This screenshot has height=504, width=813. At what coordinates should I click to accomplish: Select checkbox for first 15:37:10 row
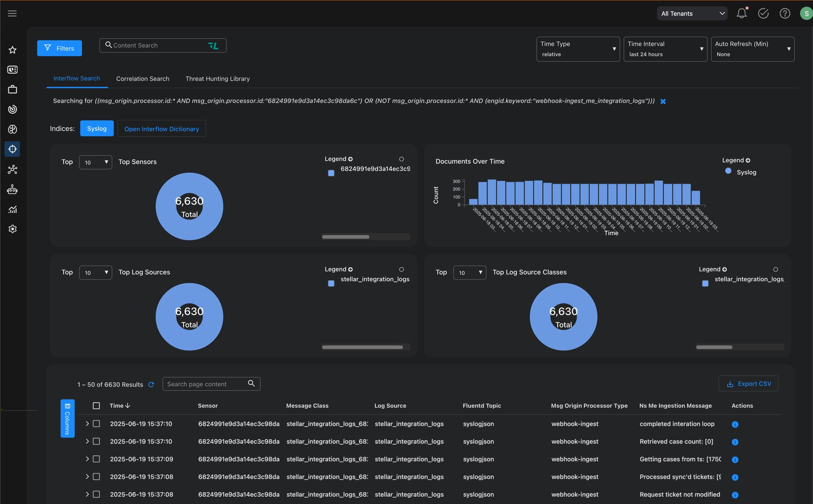(96, 424)
